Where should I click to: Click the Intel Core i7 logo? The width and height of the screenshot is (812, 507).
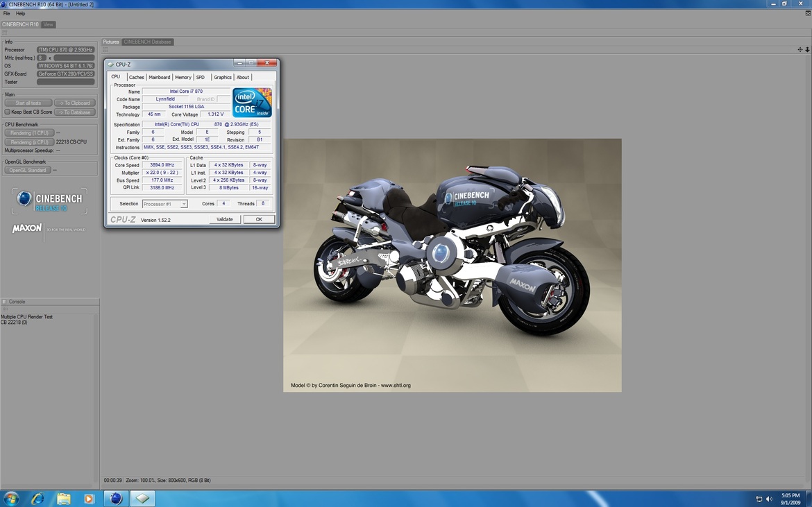(x=252, y=103)
